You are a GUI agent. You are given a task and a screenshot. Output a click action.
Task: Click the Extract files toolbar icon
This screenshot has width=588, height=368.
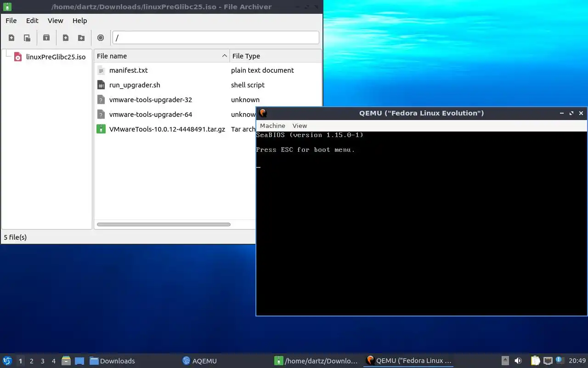46,38
